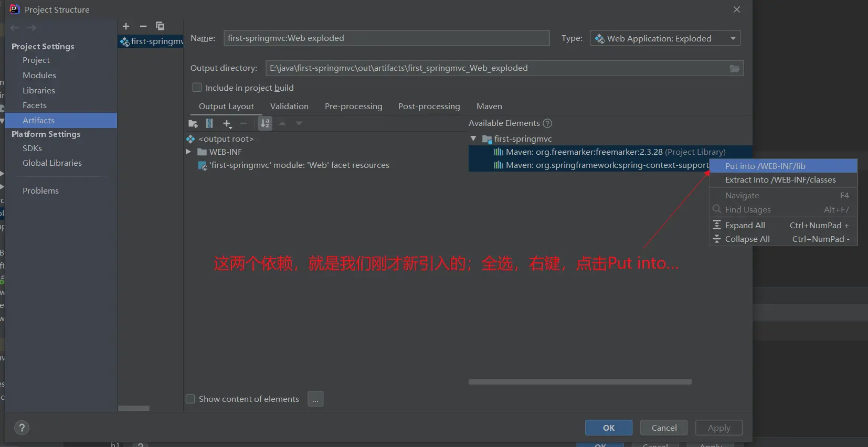Click artifact list horizontal scrollbar
The width and height of the screenshot is (868, 447).
134,408
